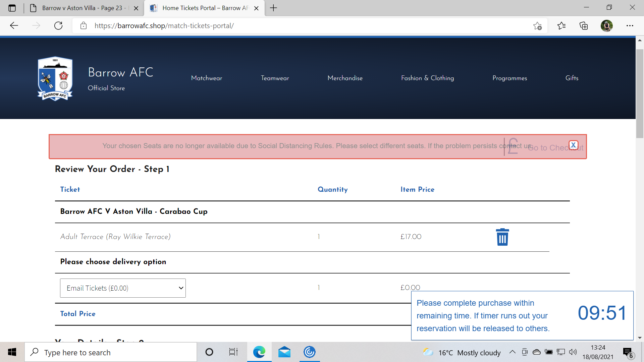Screen dimensions: 644x362
Task: Open the Merchandise menu
Action: point(345,78)
